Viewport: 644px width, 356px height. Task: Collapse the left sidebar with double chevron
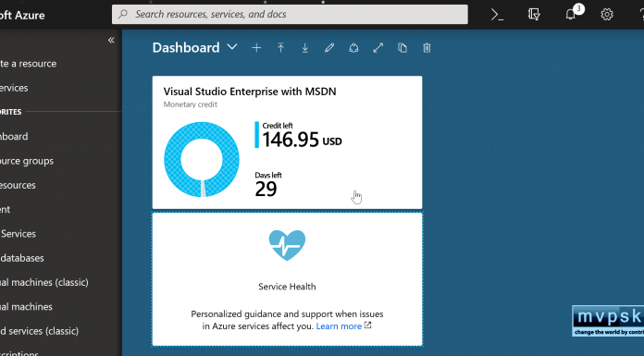(111, 40)
